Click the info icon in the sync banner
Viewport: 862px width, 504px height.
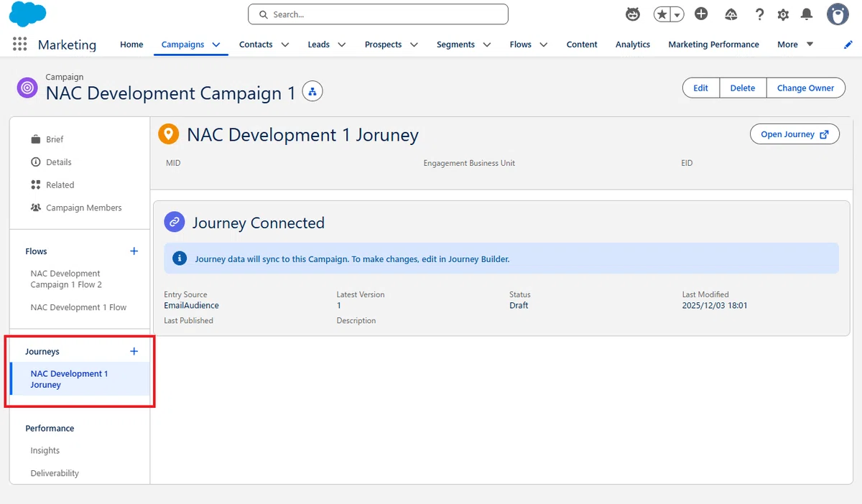click(x=180, y=258)
